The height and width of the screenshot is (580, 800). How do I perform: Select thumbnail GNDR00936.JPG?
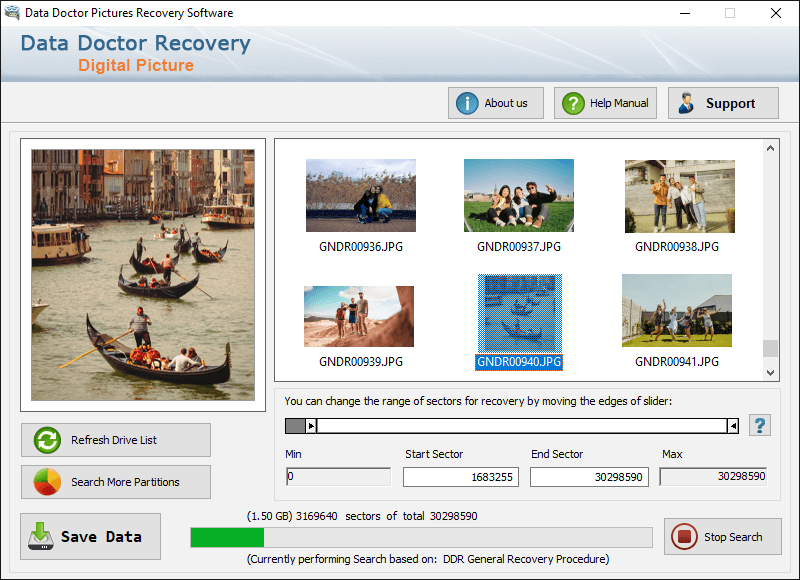pos(361,195)
